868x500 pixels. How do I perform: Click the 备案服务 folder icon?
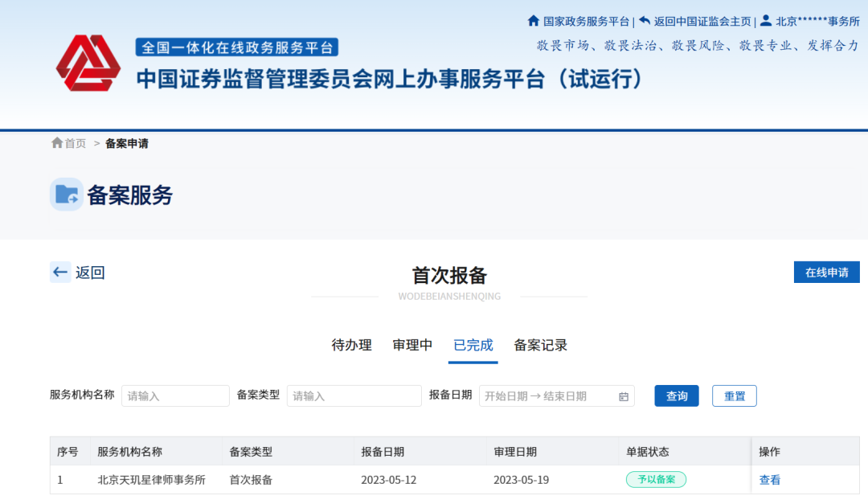click(x=67, y=195)
